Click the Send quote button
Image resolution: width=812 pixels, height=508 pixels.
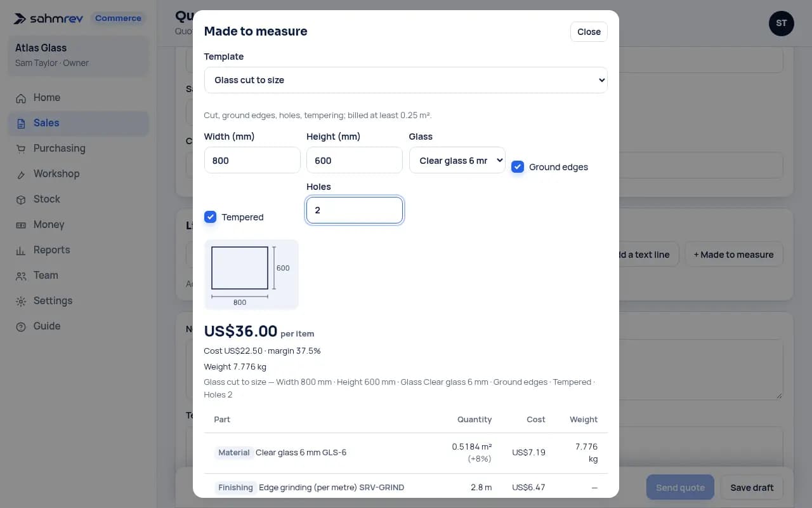pos(680,488)
